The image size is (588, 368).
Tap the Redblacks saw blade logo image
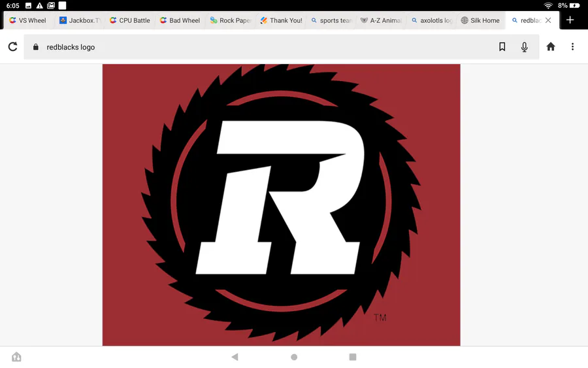(x=281, y=205)
